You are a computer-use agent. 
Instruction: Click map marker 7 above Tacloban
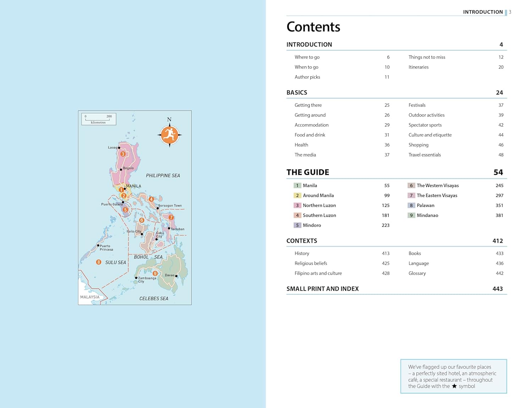[171, 217]
